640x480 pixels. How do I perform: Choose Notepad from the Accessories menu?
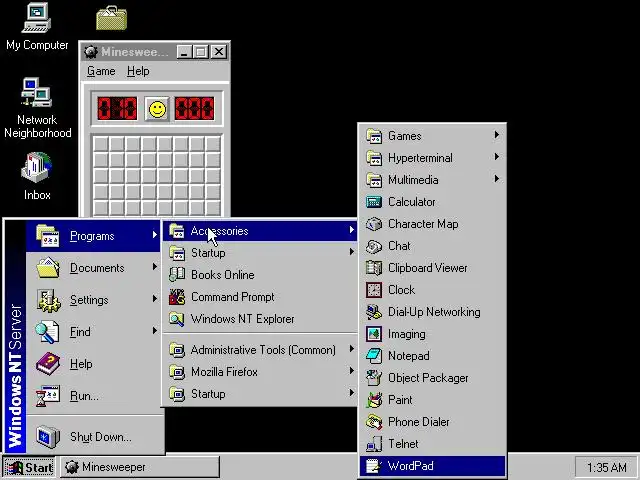click(x=432, y=356)
